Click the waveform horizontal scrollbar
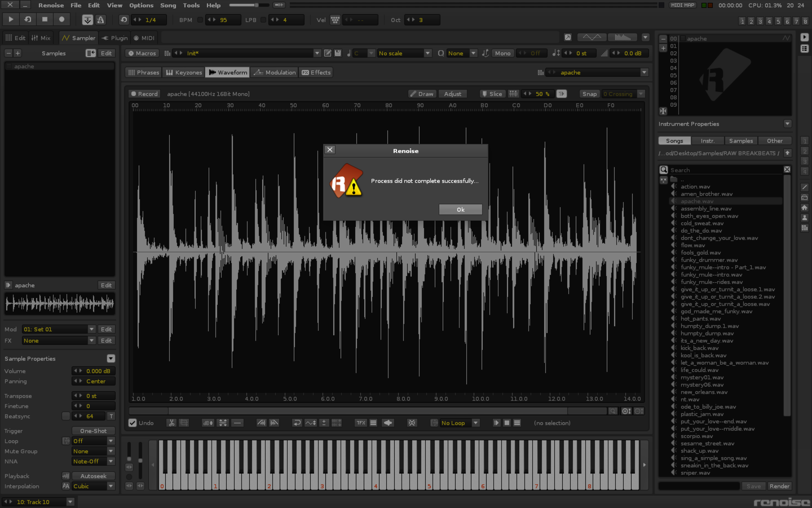812x508 pixels. [368, 411]
